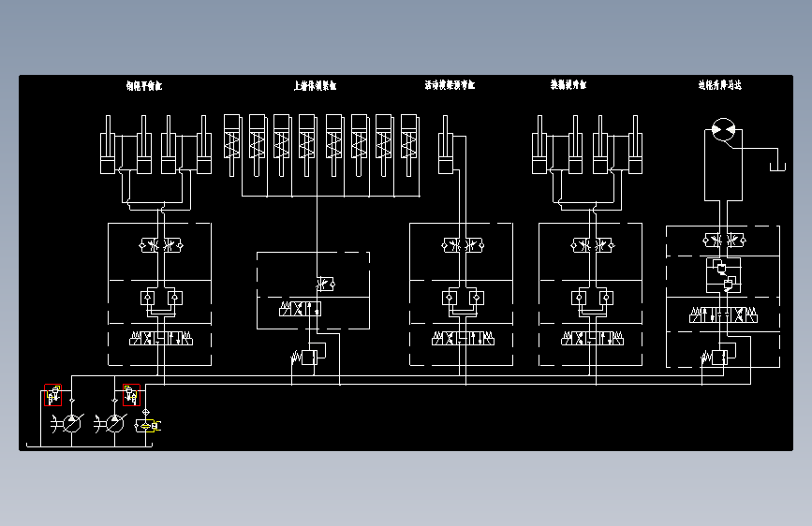Click the title label above the first cylinder group
The image size is (812, 526).
[144, 86]
